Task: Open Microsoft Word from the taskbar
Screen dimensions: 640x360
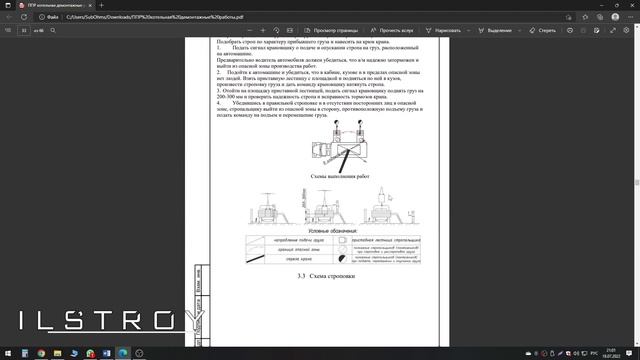Action: (x=107, y=353)
